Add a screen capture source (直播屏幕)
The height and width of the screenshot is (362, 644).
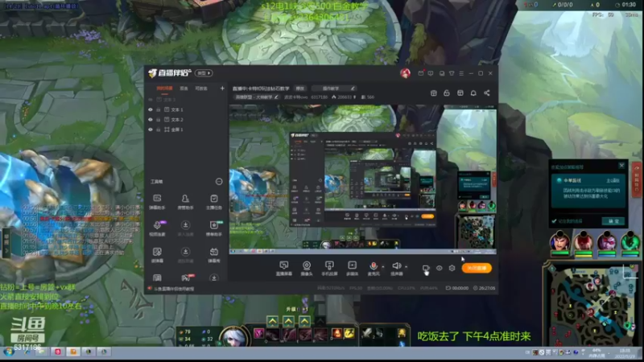tap(284, 268)
